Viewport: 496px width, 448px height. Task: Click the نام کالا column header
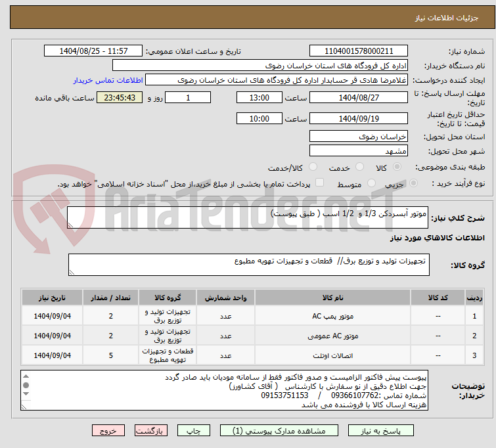(x=333, y=298)
